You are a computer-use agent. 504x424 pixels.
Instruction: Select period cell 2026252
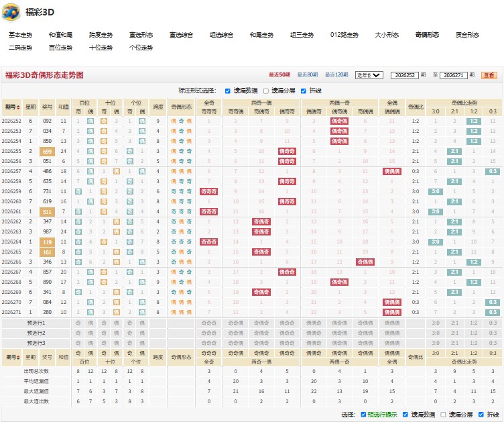tap(11, 121)
